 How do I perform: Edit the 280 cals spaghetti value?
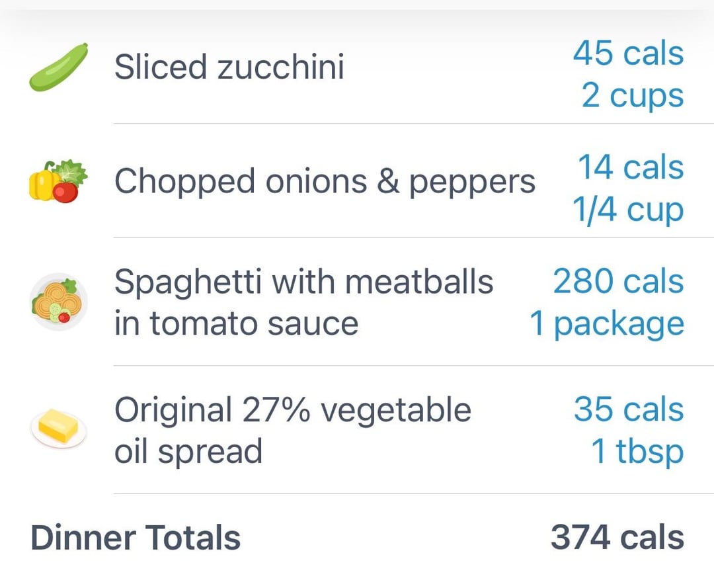(x=618, y=281)
